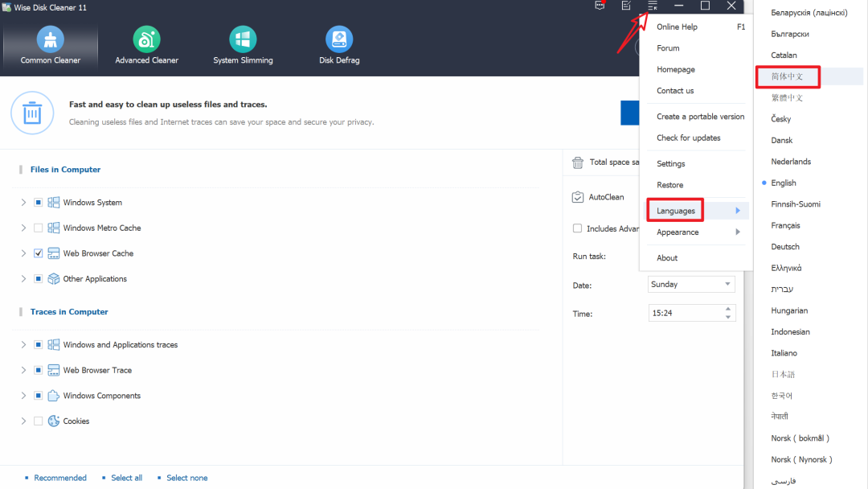Expand the Web Browser Cache node
Screen dimensions: 868x489
click(23, 253)
